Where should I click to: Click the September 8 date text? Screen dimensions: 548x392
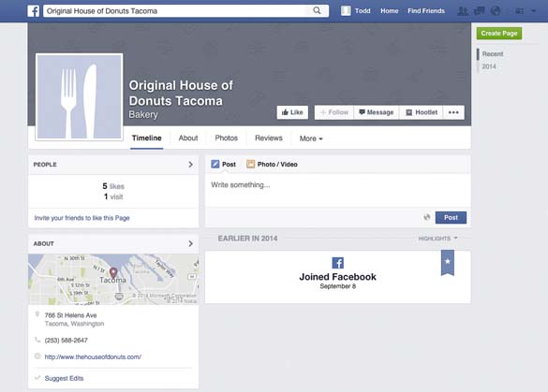click(337, 286)
